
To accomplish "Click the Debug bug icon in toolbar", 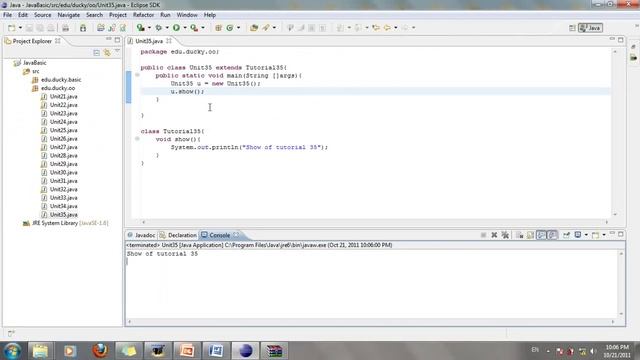I will [x=158, y=28].
